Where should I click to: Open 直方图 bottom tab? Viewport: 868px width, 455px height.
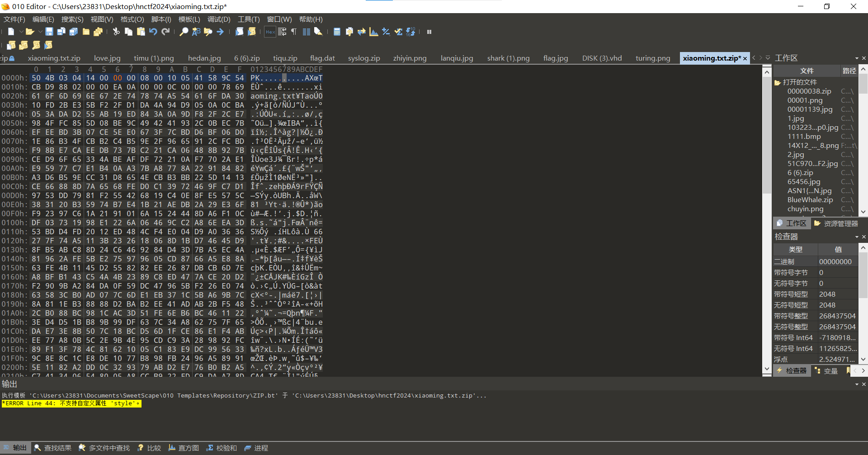pyautogui.click(x=184, y=448)
